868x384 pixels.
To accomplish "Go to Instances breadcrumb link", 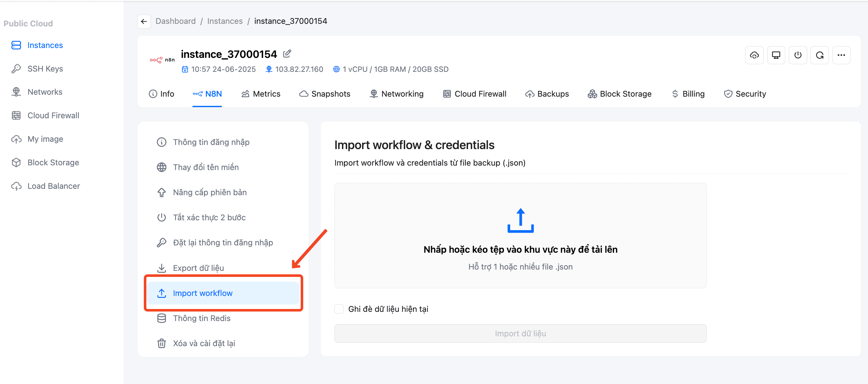I will pyautogui.click(x=225, y=21).
